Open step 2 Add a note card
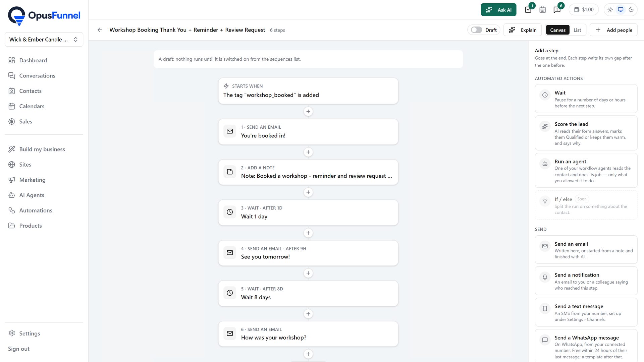 click(308, 172)
